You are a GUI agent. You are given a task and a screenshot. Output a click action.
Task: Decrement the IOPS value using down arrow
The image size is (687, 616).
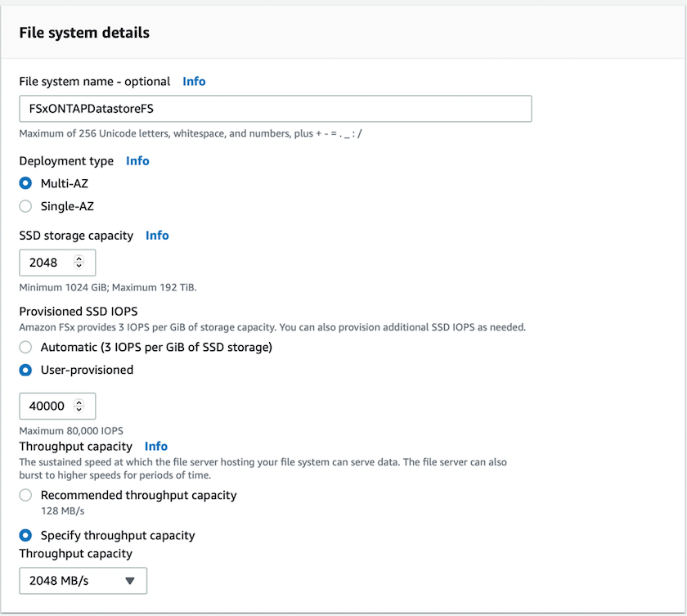79,410
